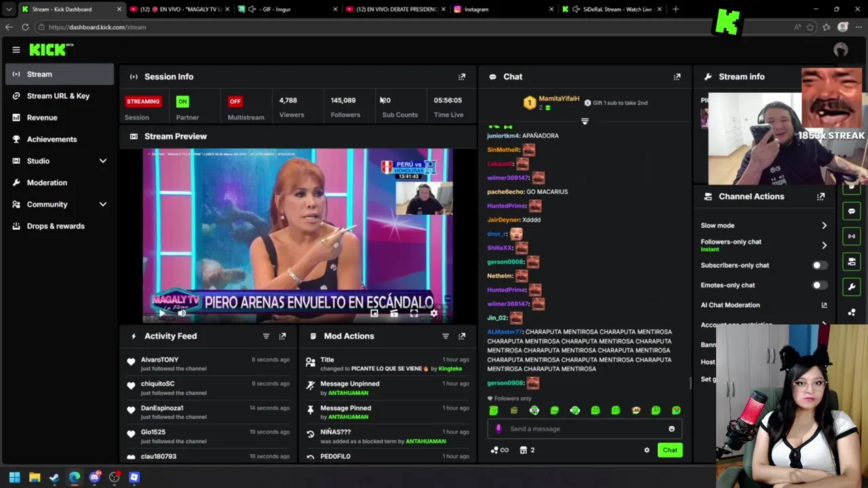Switch to the GIF - Imgur browser tab
868x488 pixels.
(288, 9)
